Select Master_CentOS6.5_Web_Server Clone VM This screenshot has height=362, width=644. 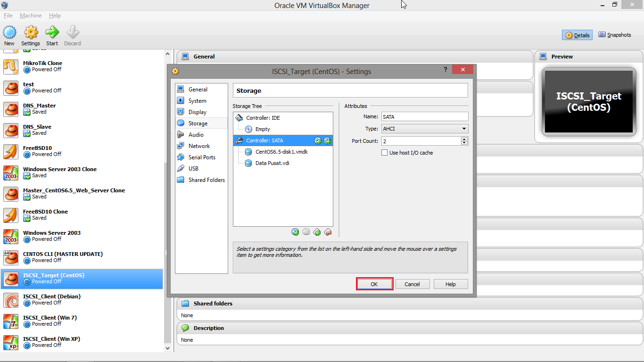(x=82, y=194)
